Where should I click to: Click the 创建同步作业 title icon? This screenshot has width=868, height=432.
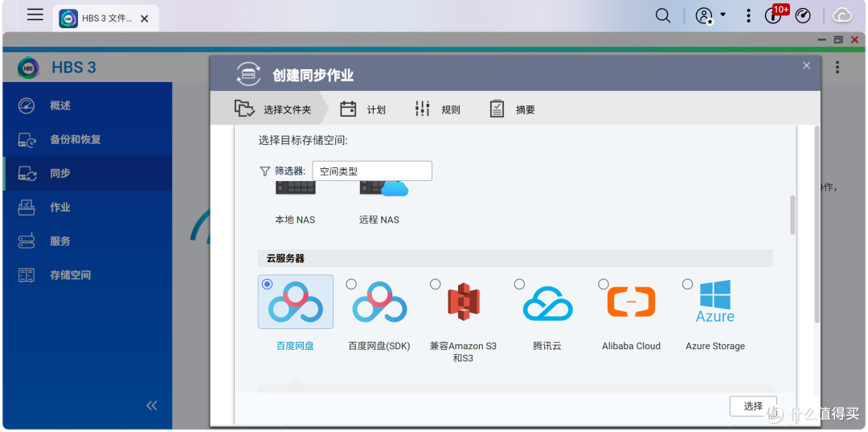248,74
